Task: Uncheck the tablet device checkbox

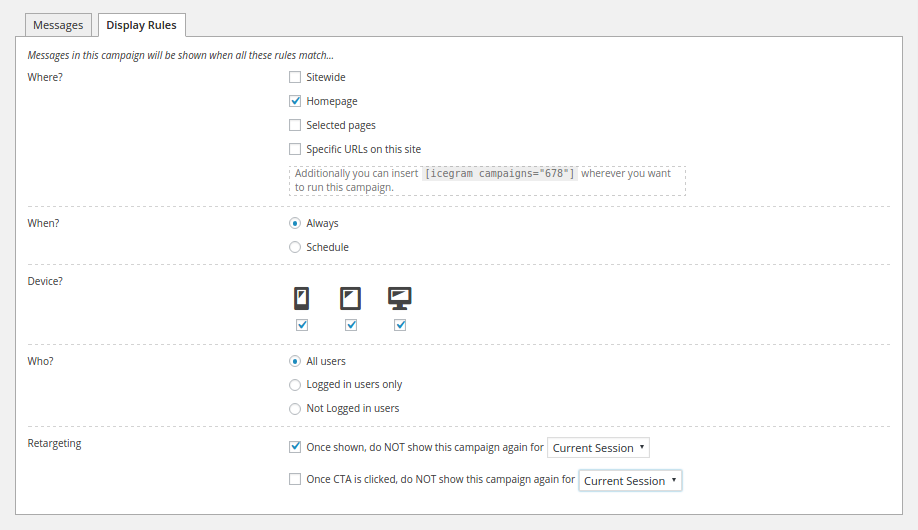Action: click(351, 325)
